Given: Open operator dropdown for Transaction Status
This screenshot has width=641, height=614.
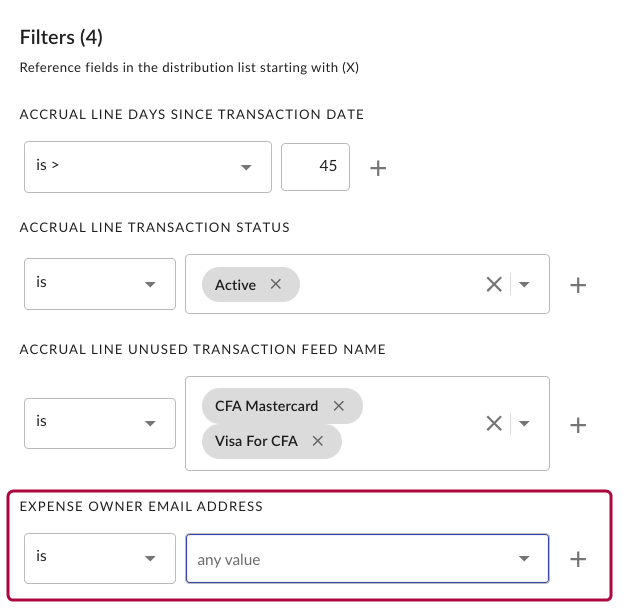Looking at the screenshot, I should pos(100,285).
